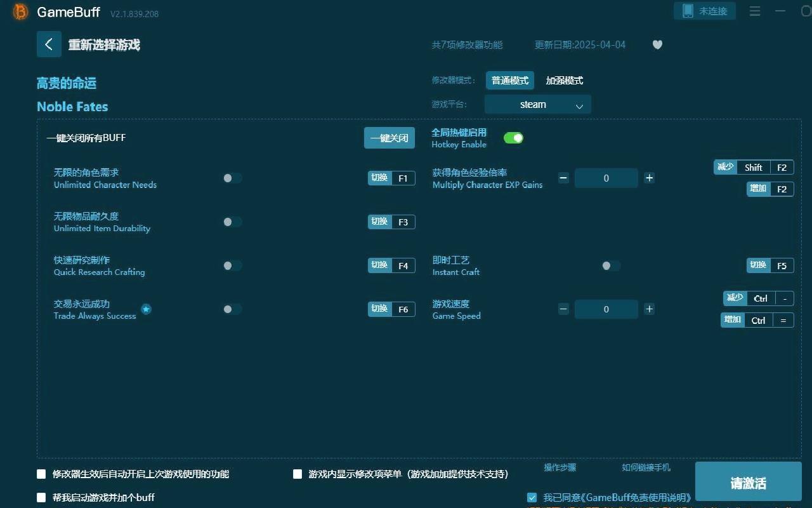Select the enhanced mode tab 加强模式

pos(564,81)
